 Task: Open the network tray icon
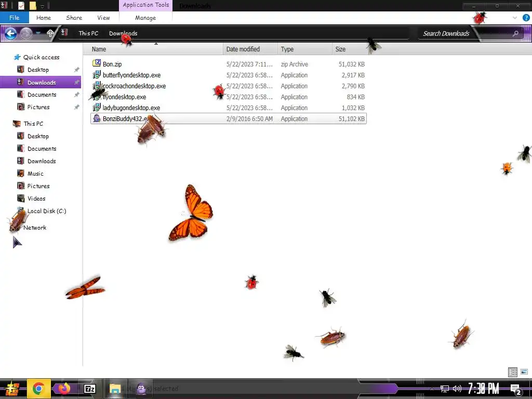pyautogui.click(x=445, y=389)
